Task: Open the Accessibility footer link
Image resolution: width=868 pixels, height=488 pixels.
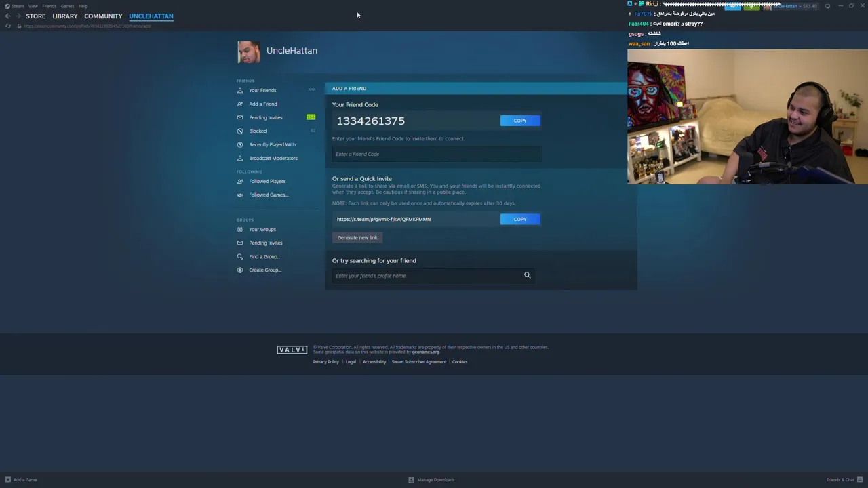Action: tap(374, 361)
